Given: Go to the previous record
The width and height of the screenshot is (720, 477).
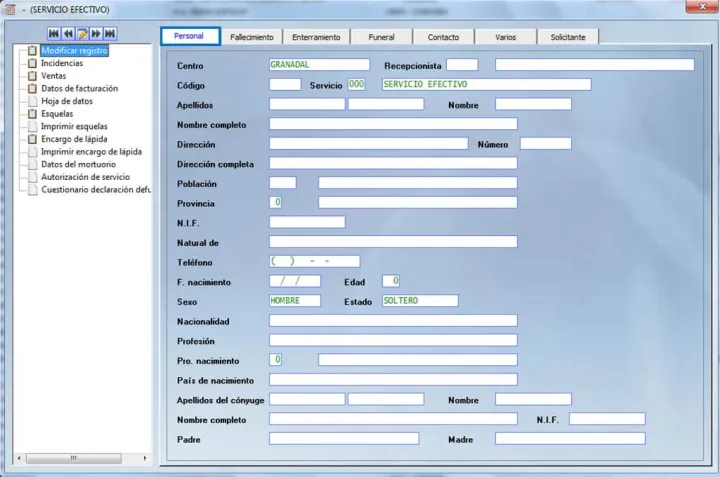Looking at the screenshot, I should coord(69,34).
